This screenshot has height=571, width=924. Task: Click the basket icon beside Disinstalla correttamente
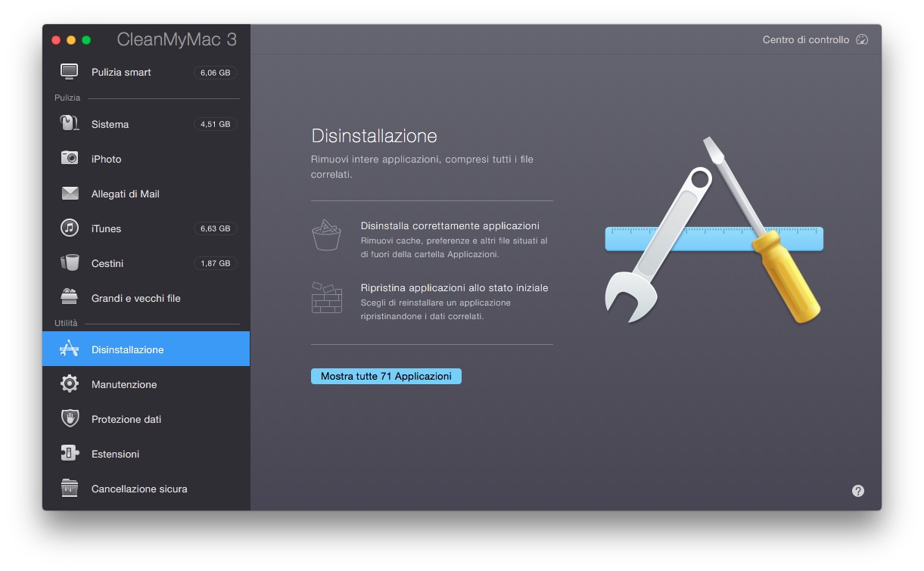326,236
